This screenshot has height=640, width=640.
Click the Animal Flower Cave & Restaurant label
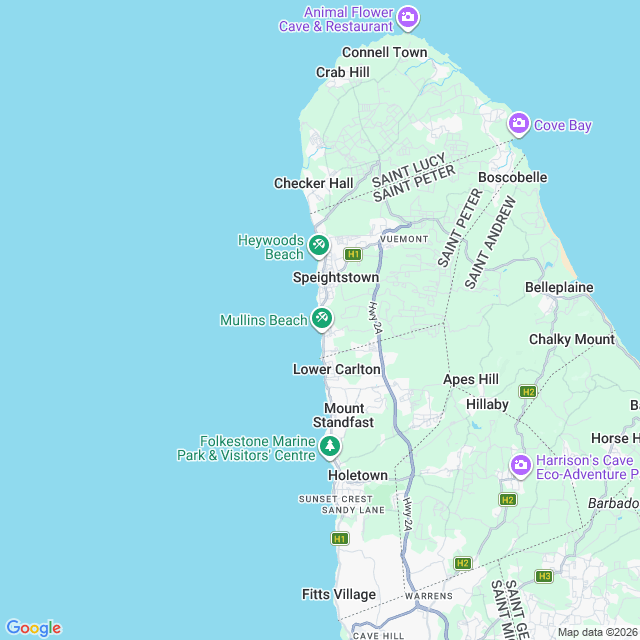(x=336, y=19)
